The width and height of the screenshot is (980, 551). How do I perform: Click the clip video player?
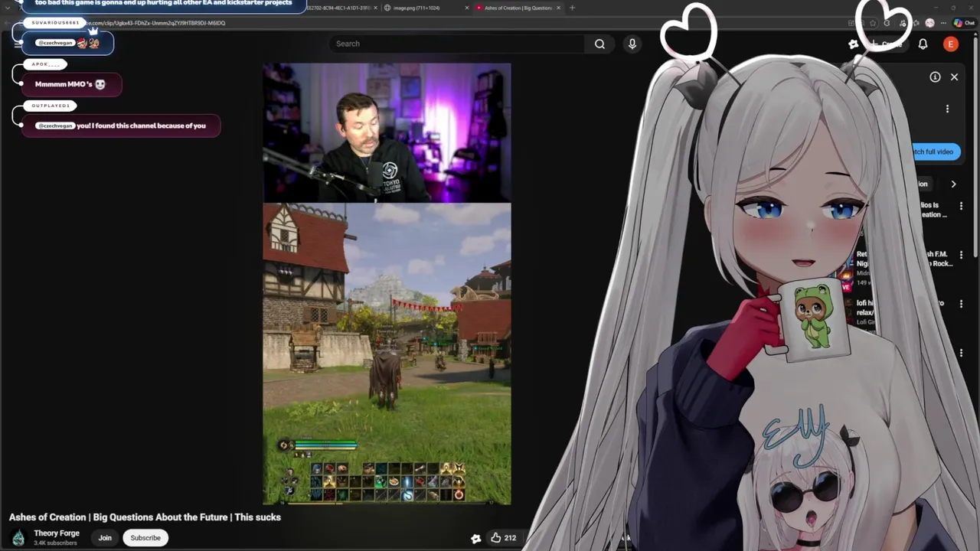tap(387, 284)
